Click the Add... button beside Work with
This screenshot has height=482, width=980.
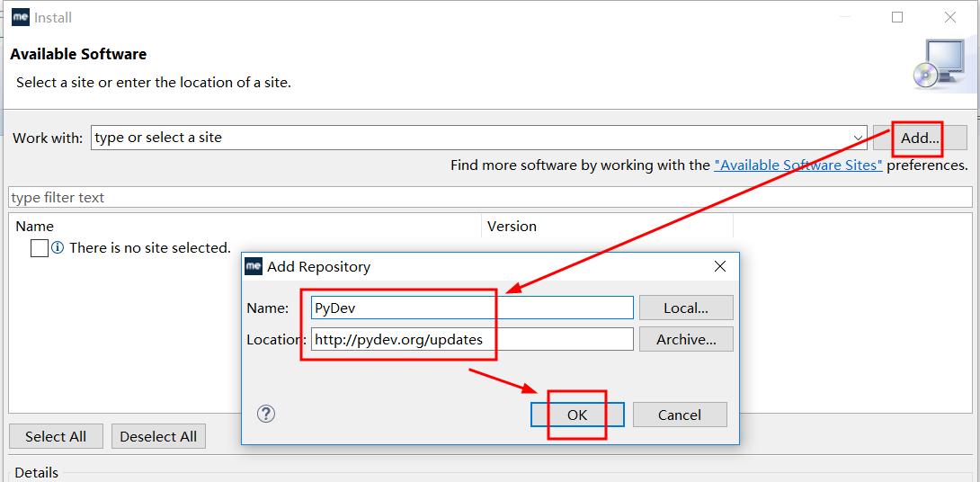pyautogui.click(x=920, y=138)
